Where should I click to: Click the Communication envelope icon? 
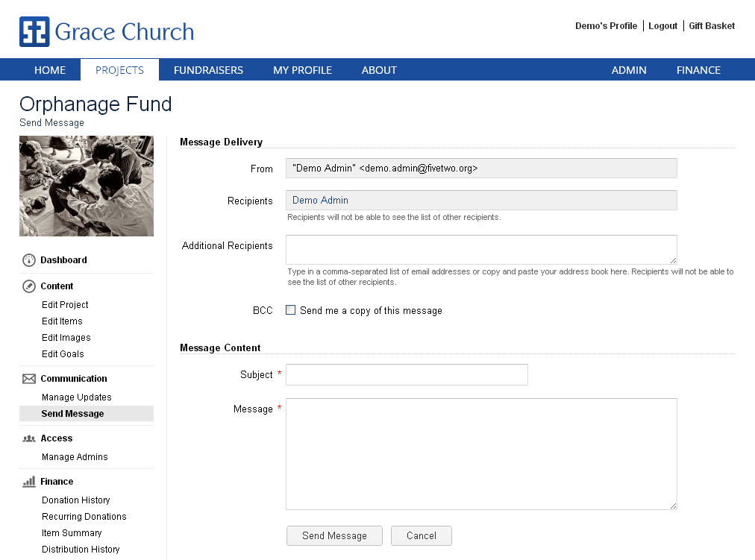[x=29, y=379]
